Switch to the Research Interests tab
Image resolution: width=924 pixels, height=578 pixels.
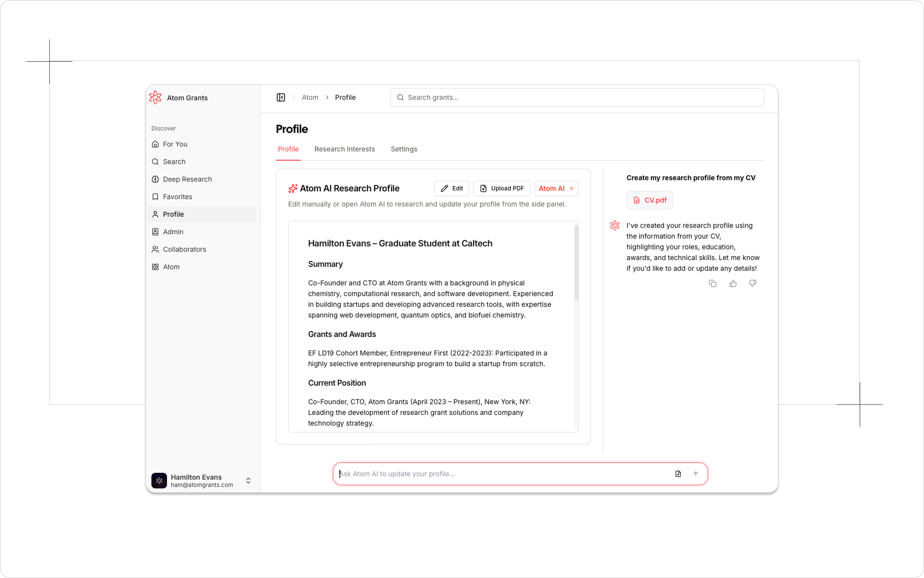point(344,149)
